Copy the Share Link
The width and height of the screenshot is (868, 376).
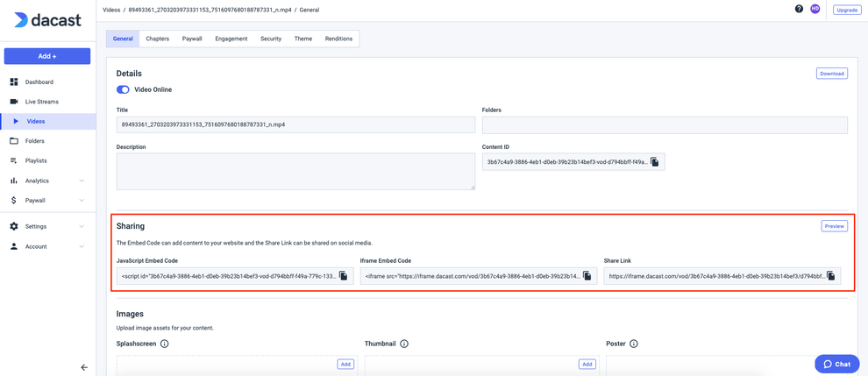[831, 275]
